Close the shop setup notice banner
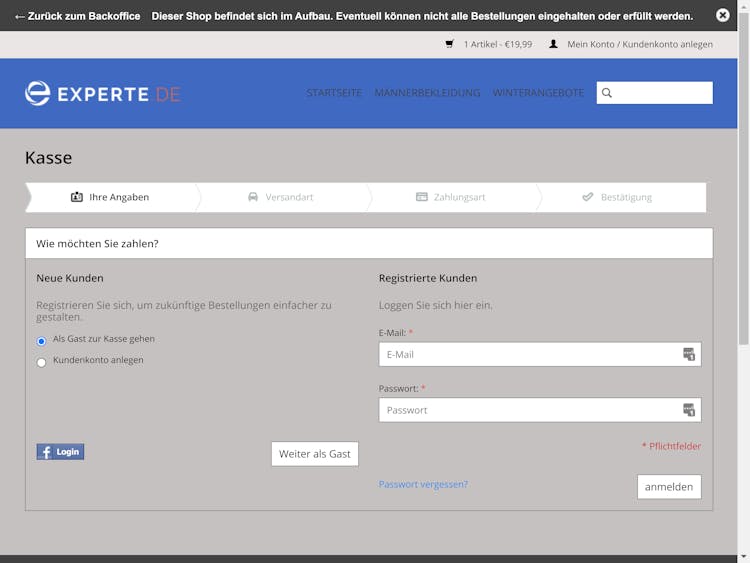Image resolution: width=750 pixels, height=563 pixels. tap(722, 15)
